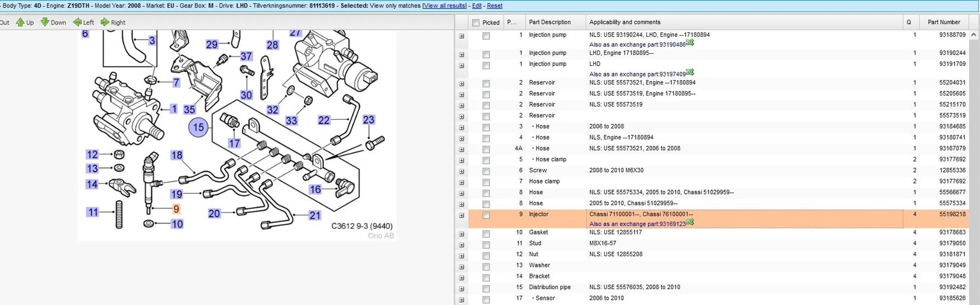Select 'NLS: USE 12855208' comment text
The height and width of the screenshot is (305, 980).
[x=616, y=254]
